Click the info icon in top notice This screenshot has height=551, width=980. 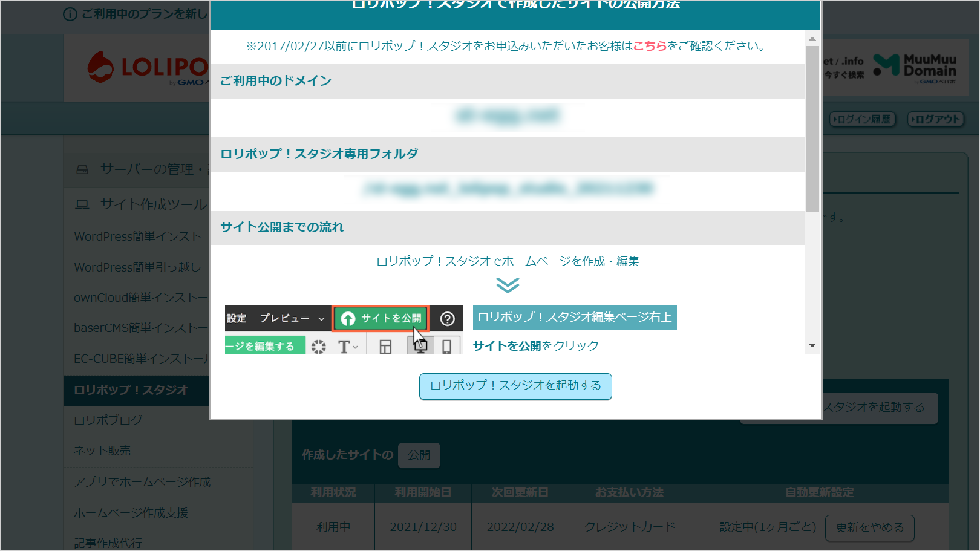pos(70,14)
